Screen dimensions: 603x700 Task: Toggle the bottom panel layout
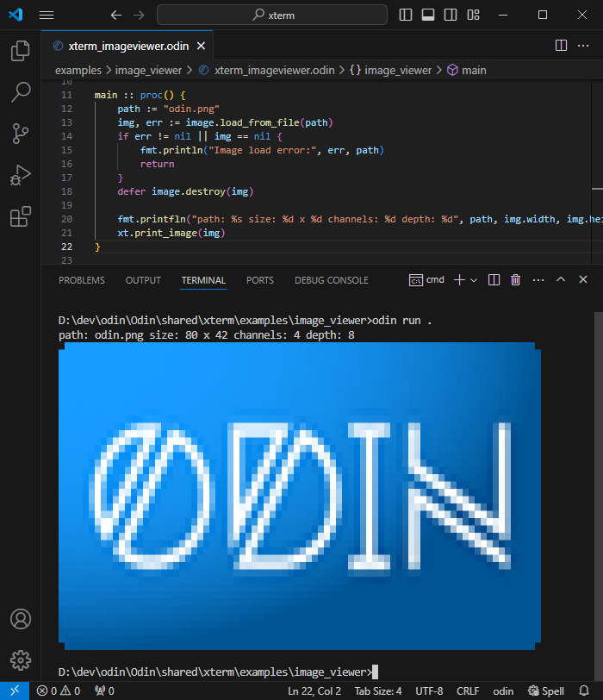[428, 15]
